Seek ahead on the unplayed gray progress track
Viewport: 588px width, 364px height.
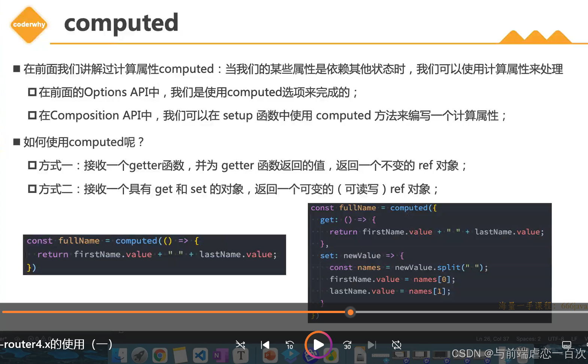pyautogui.click(x=471, y=312)
